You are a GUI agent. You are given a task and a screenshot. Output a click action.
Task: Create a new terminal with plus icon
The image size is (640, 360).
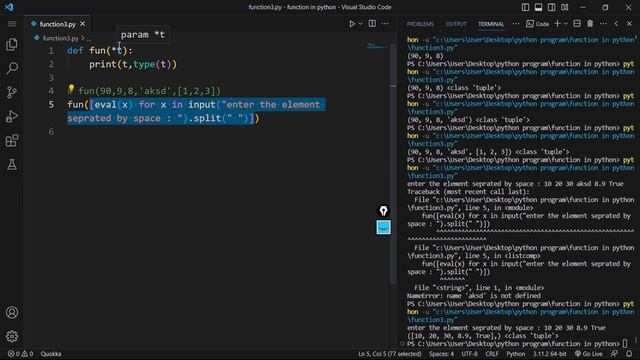click(x=557, y=24)
